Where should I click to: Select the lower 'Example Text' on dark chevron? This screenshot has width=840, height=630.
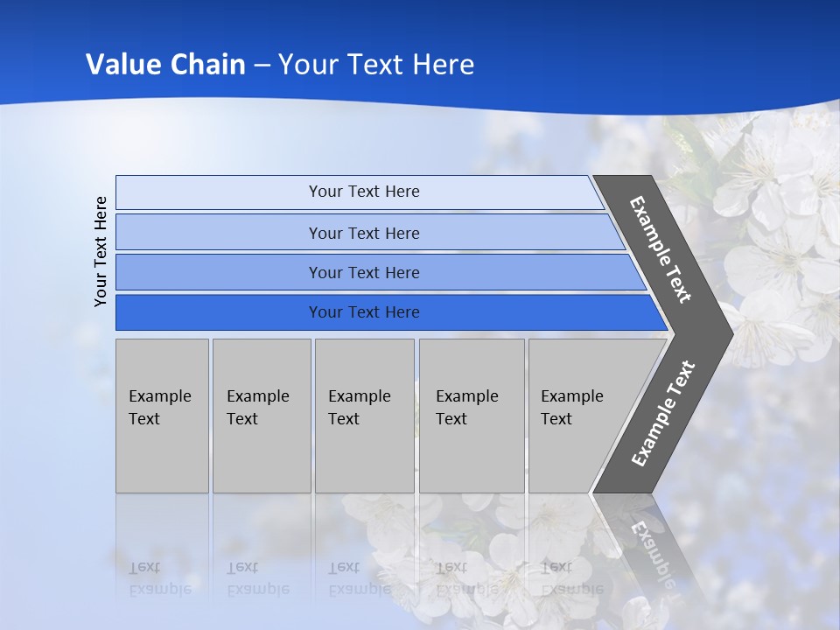[x=663, y=413]
